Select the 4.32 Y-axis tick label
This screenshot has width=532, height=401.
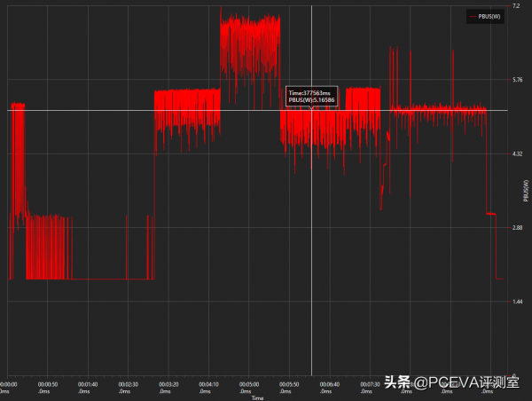518,154
